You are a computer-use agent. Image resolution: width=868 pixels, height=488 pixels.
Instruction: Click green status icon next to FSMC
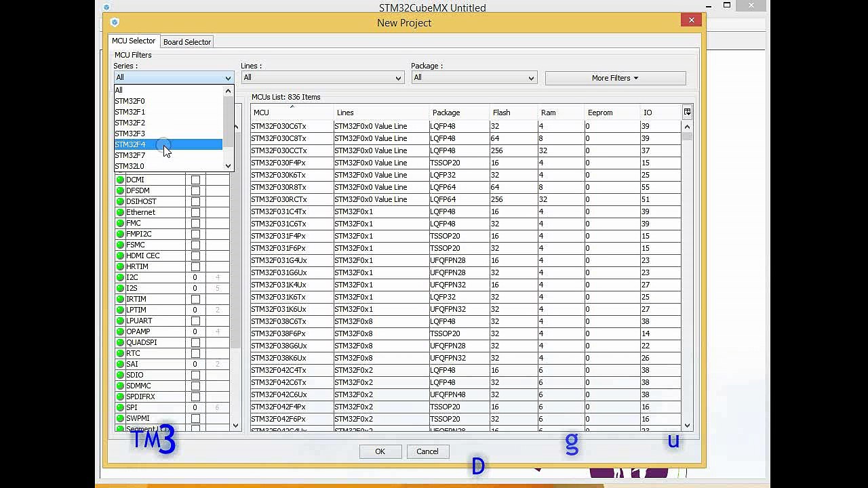click(x=120, y=245)
